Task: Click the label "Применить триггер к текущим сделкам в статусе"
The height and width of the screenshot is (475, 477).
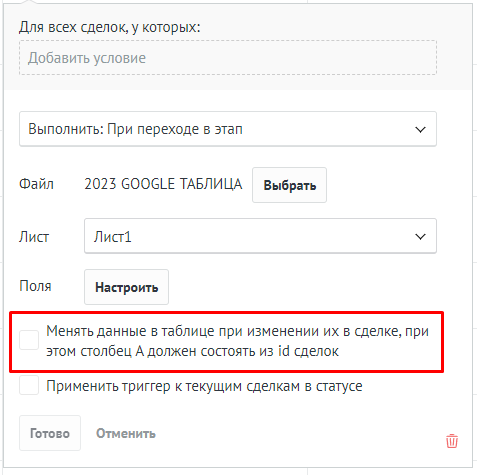Action: 204,386
